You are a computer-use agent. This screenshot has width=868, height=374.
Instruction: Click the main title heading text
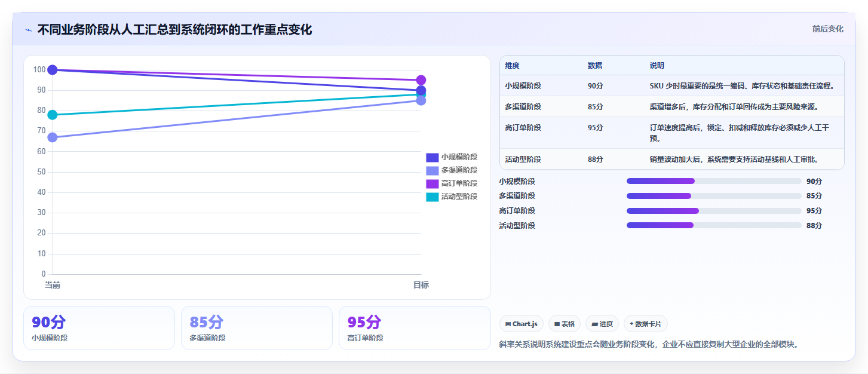tap(174, 30)
